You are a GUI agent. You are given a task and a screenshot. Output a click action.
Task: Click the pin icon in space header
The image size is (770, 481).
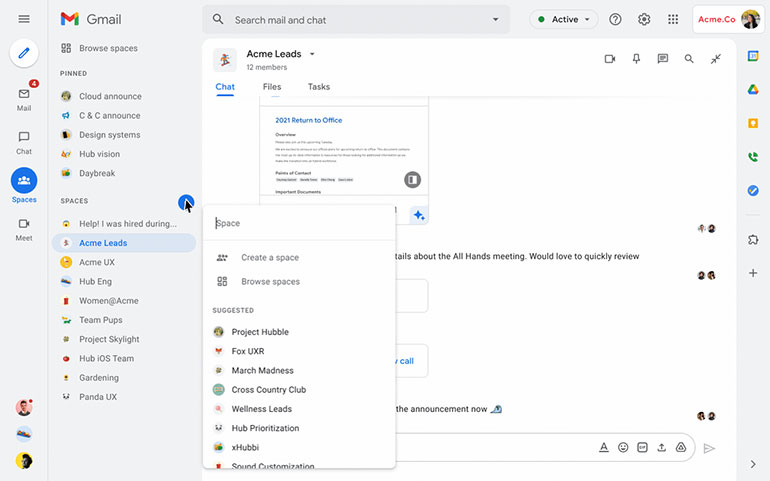coord(636,59)
